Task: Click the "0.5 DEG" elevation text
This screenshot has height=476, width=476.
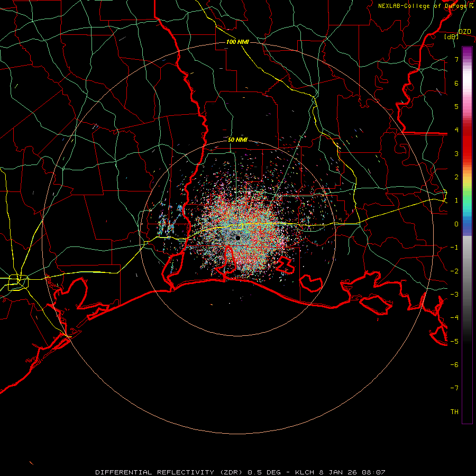Action: [x=265, y=472]
